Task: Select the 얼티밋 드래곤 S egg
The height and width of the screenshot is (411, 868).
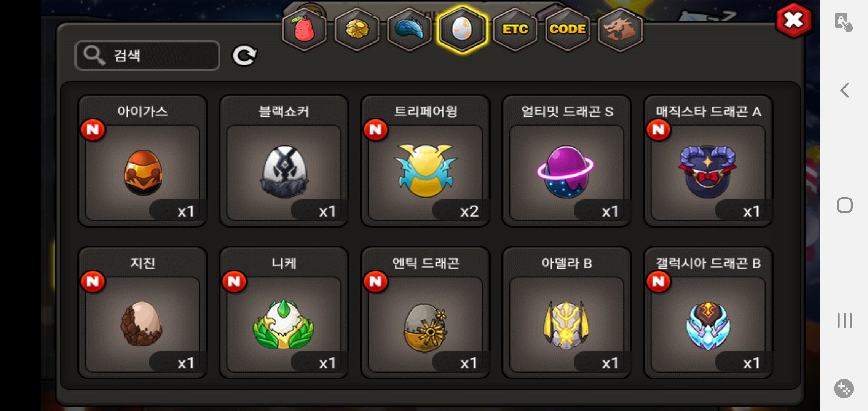Action: coord(567,161)
